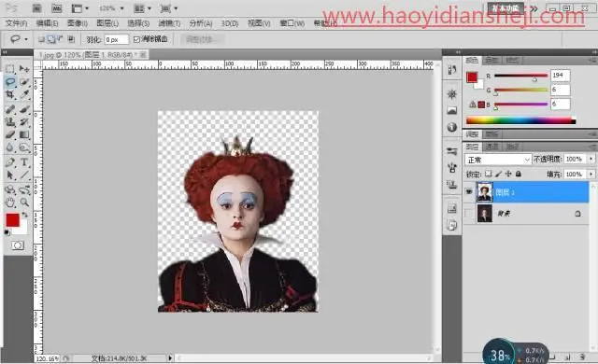This screenshot has height=364, width=598.
Task: Click the feather value input field
Action: click(x=117, y=39)
